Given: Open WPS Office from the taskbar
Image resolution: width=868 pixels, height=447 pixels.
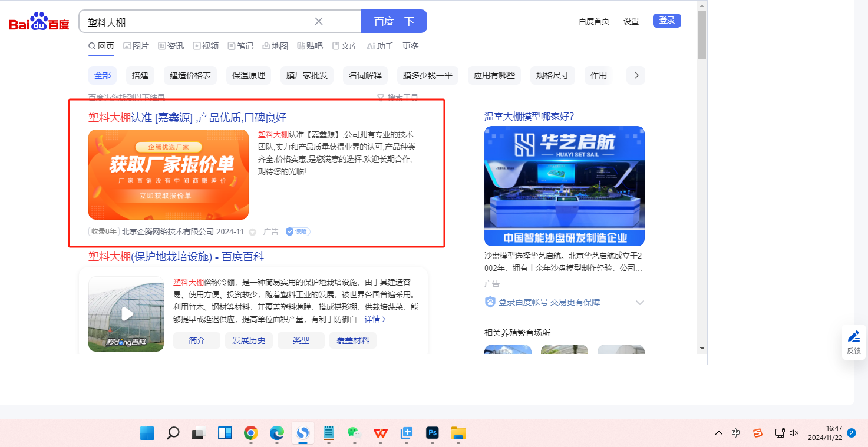Looking at the screenshot, I should [380, 433].
